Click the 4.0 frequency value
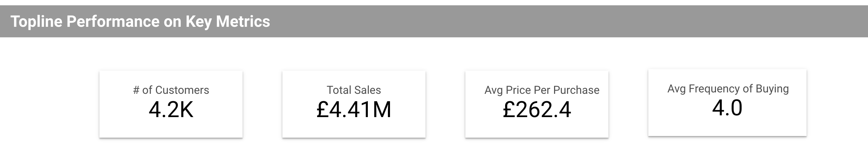This screenshot has width=868, height=158. click(x=727, y=108)
